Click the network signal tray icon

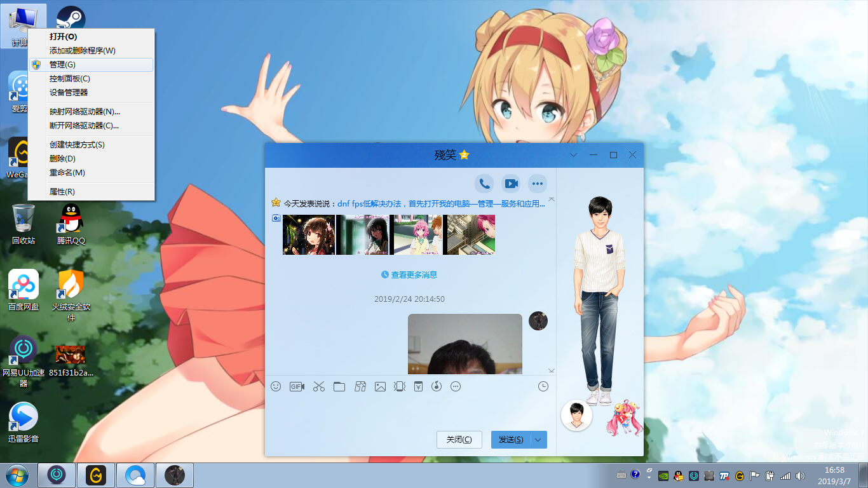(x=785, y=475)
